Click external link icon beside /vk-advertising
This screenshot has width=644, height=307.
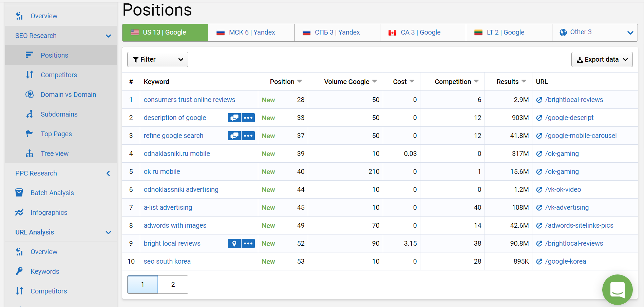click(x=539, y=208)
